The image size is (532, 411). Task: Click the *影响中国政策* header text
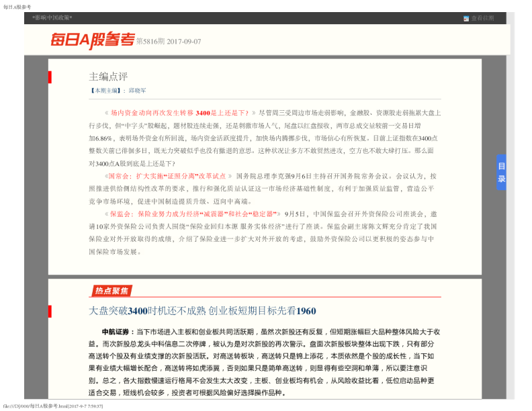52,17
